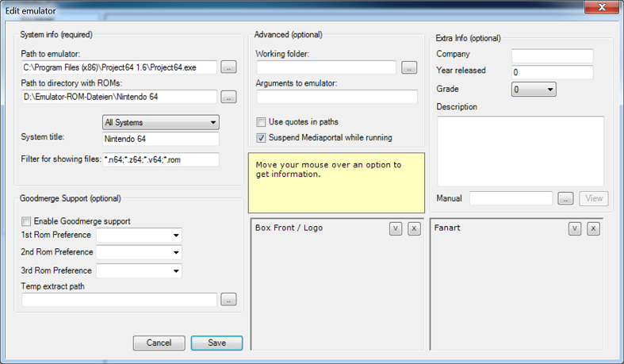Remove Box Front / Logo image with X
Screen dimensions: 624x364
tap(414, 228)
